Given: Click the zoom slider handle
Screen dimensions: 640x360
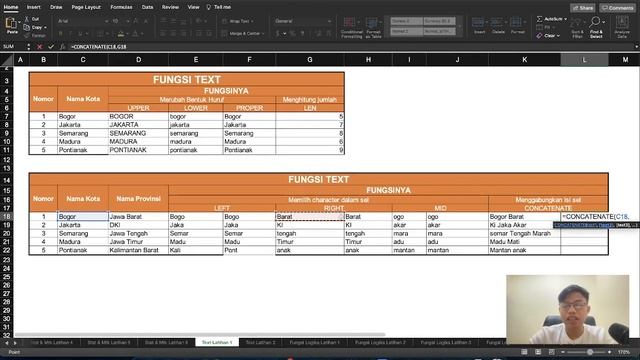Looking at the screenshot, I should (590, 352).
